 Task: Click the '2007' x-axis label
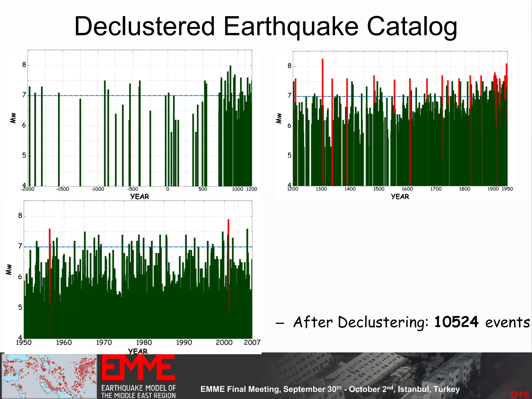(252, 342)
